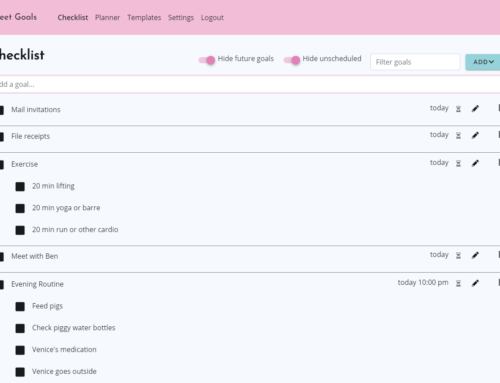Edit Mail invitations with the pencil icon
Screen dimensions: 500x383
point(475,109)
